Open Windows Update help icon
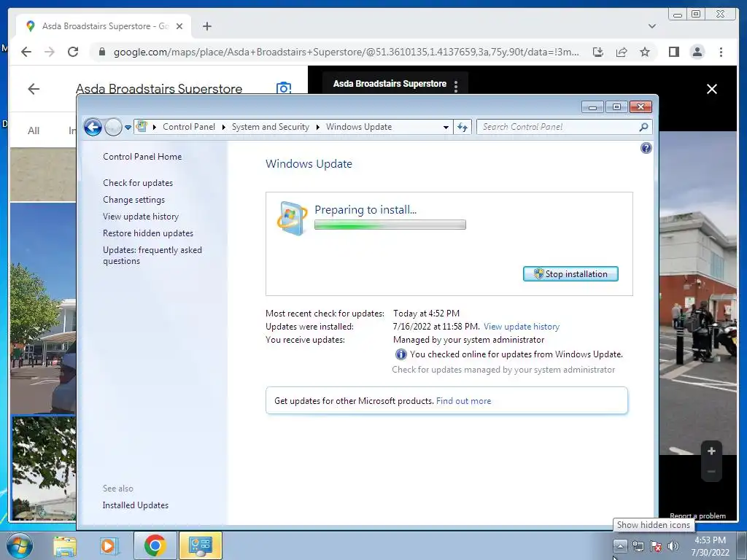 tap(646, 148)
